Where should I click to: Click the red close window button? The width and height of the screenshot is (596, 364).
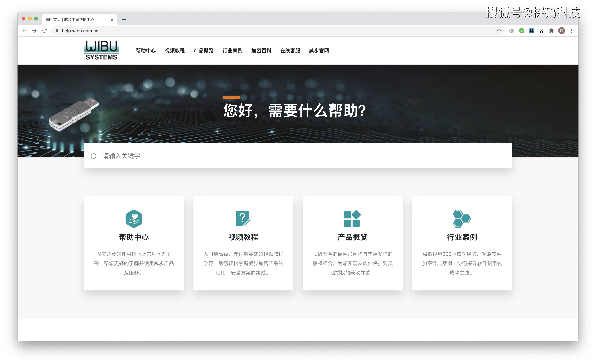23,19
